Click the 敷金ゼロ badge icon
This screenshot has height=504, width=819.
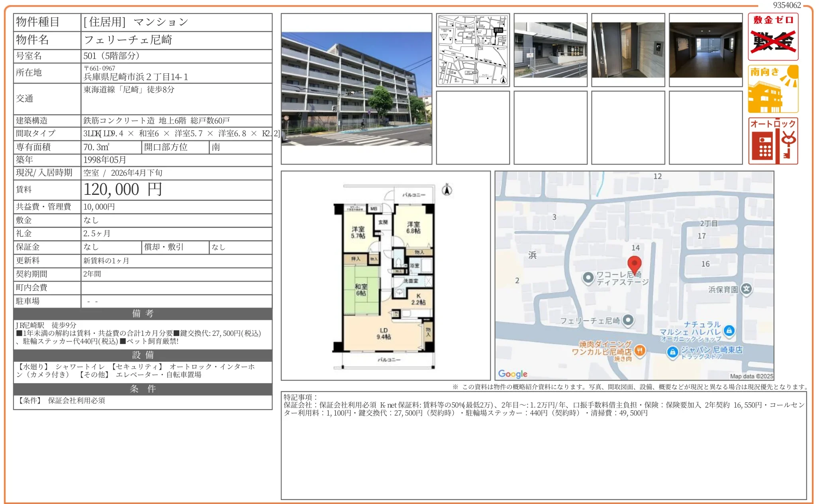click(x=773, y=37)
